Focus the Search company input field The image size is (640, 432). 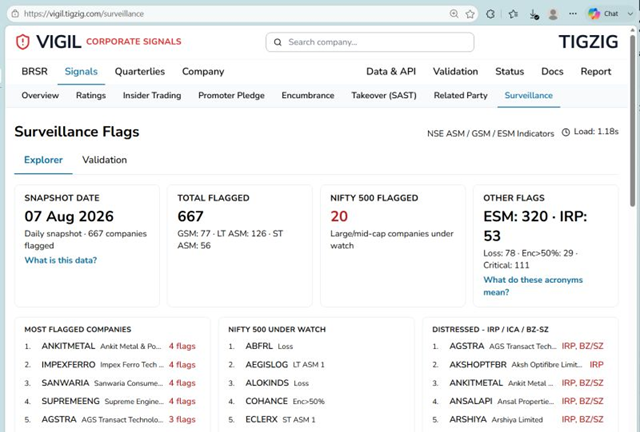(370, 42)
